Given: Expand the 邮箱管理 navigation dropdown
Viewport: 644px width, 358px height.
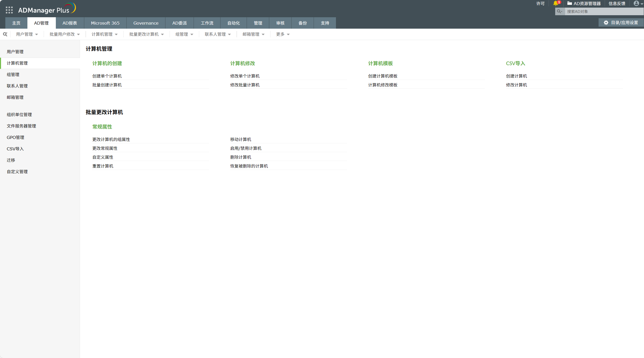Looking at the screenshot, I should pyautogui.click(x=253, y=34).
